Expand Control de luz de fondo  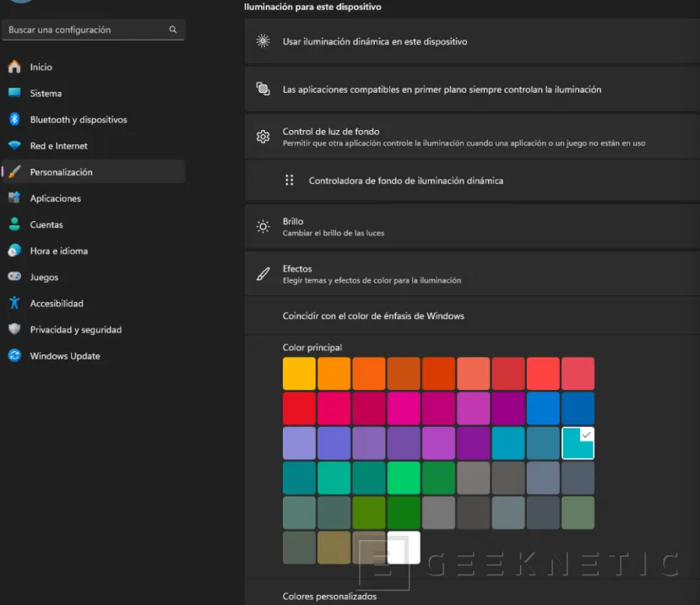click(x=473, y=137)
